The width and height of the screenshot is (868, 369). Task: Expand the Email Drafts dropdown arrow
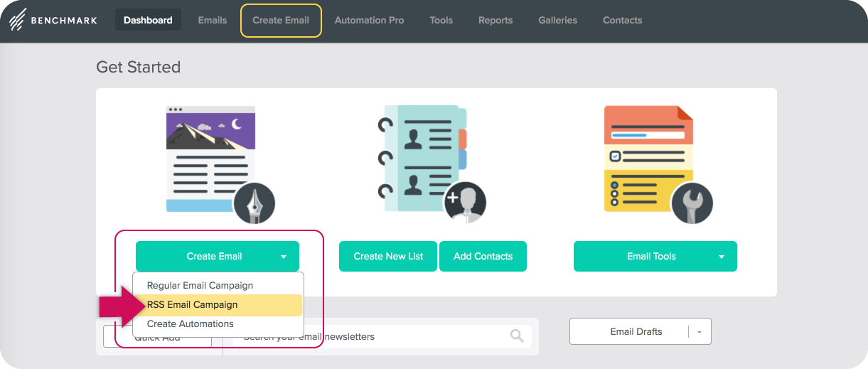tap(700, 332)
